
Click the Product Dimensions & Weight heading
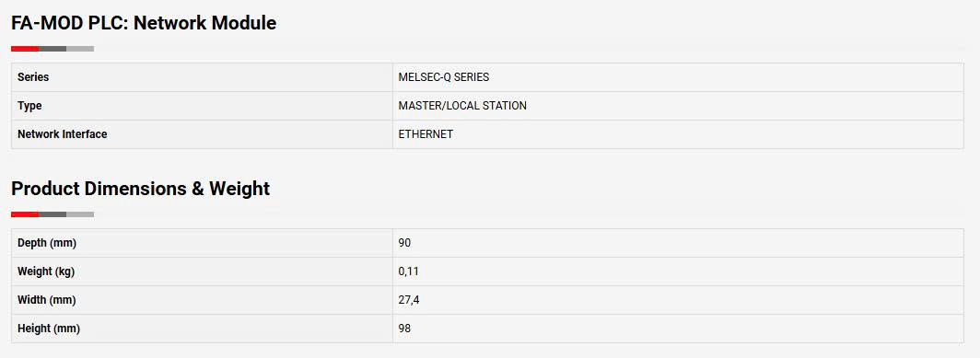click(x=141, y=189)
